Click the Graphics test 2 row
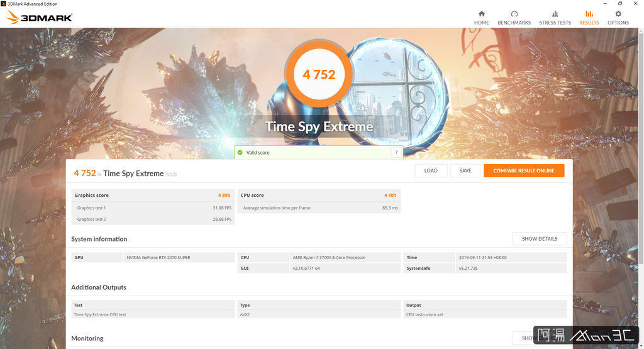This screenshot has height=349, width=644. tap(153, 219)
